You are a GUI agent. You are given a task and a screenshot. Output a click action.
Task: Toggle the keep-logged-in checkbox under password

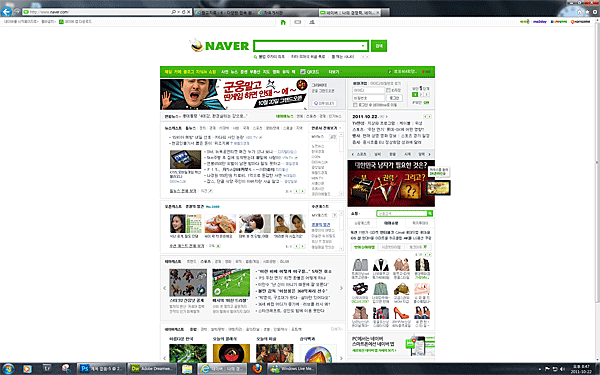pyautogui.click(x=355, y=104)
